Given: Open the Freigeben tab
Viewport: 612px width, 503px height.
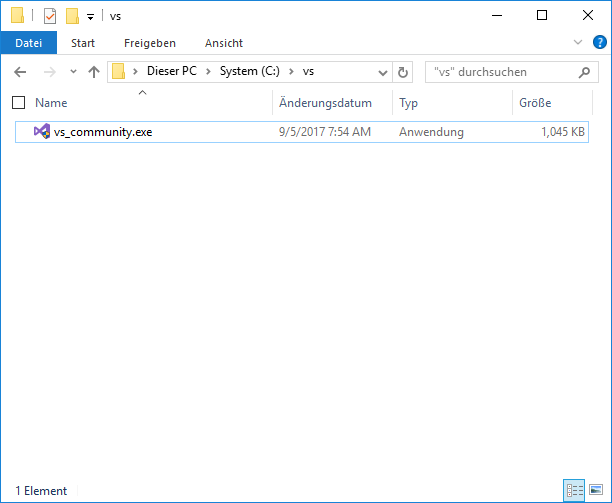Looking at the screenshot, I should pos(150,43).
